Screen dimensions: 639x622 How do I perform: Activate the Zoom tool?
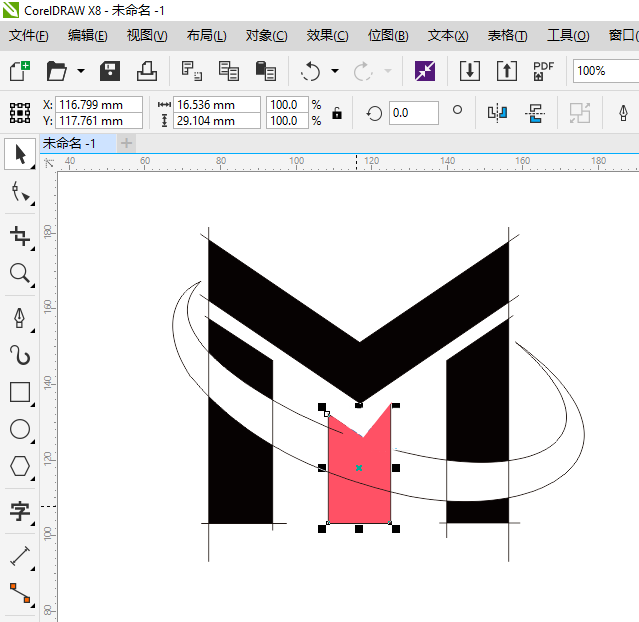(x=19, y=273)
